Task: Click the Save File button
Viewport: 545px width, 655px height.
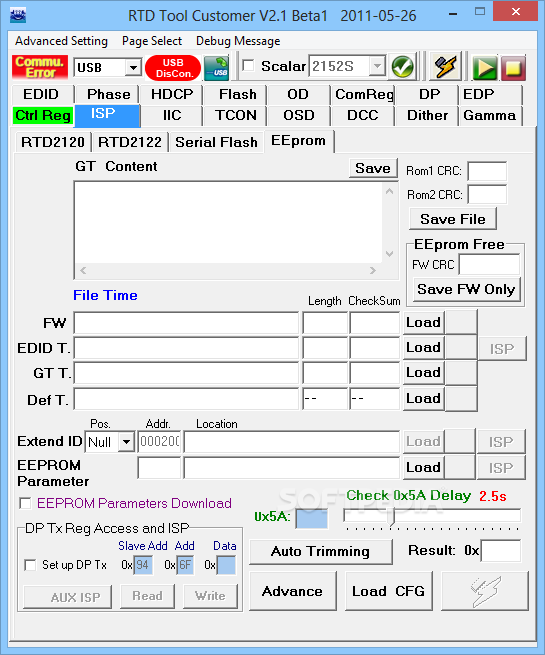Action: point(453,219)
